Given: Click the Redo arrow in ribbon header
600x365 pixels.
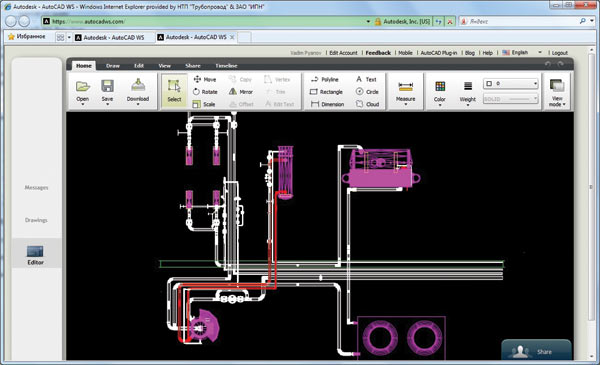Looking at the screenshot, I should point(561,65).
